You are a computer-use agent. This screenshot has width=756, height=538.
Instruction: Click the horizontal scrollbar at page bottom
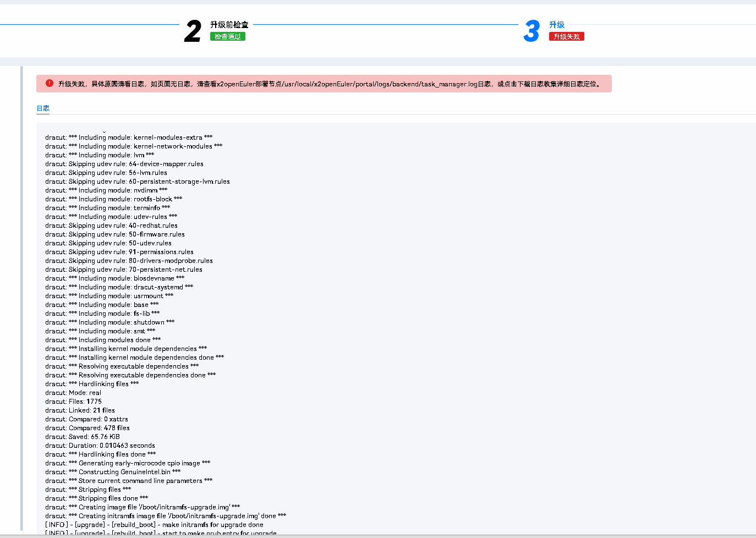[378, 536]
